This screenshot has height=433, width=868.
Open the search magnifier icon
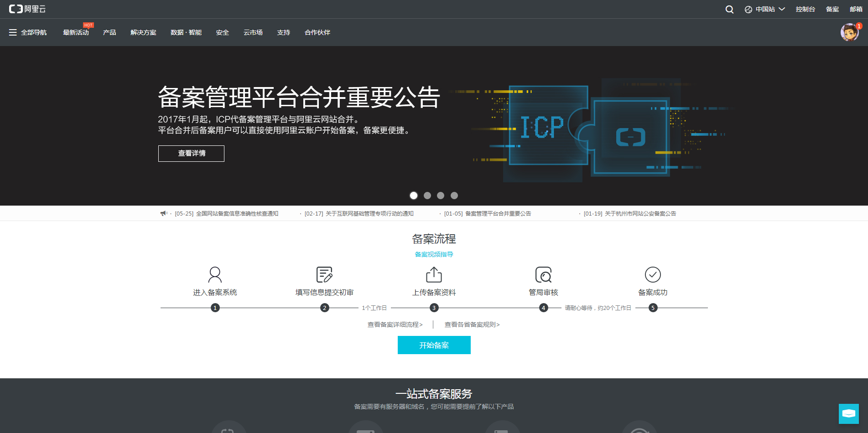[x=729, y=9]
